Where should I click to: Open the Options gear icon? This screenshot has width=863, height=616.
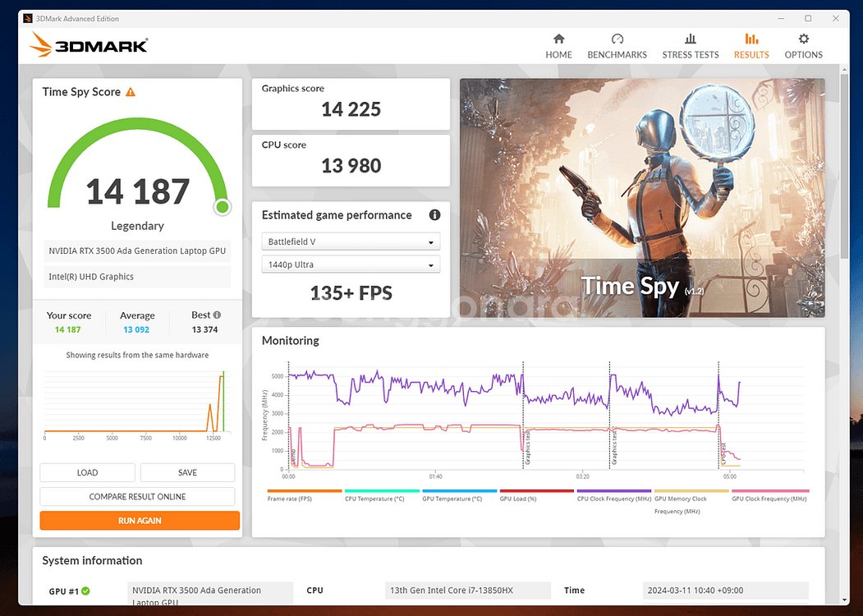coord(804,39)
